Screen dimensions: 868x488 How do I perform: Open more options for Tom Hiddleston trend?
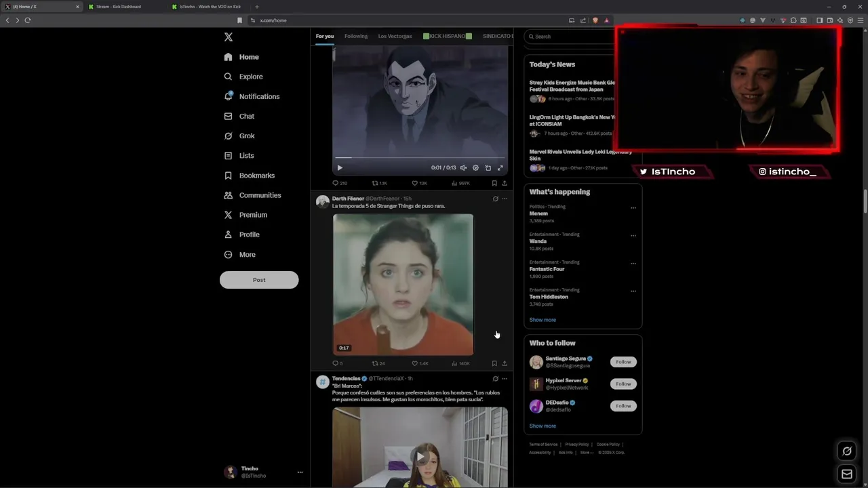click(x=633, y=291)
